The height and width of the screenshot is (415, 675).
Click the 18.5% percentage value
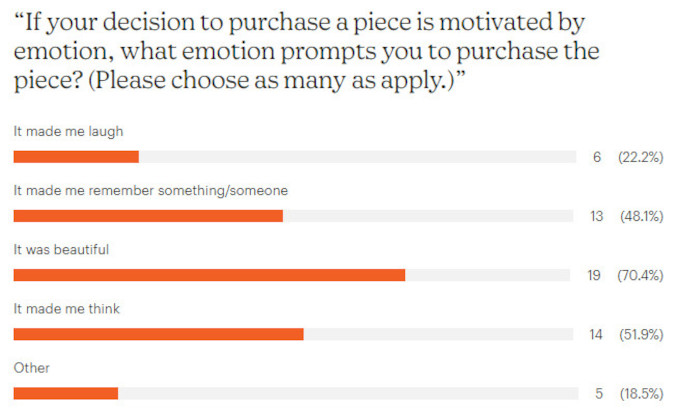(x=640, y=393)
